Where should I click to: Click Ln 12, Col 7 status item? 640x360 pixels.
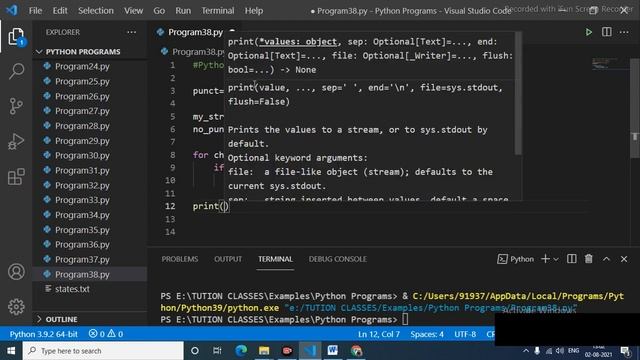379,334
